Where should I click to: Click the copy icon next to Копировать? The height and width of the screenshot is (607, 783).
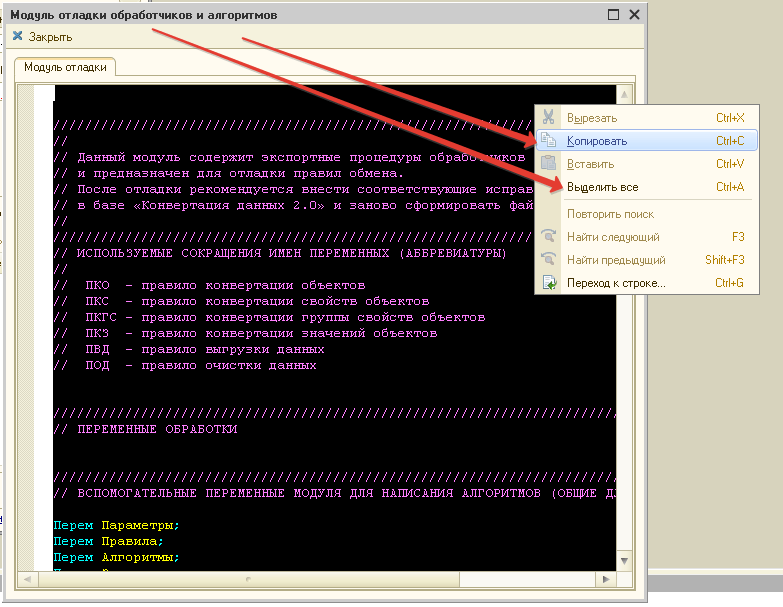tap(548, 141)
